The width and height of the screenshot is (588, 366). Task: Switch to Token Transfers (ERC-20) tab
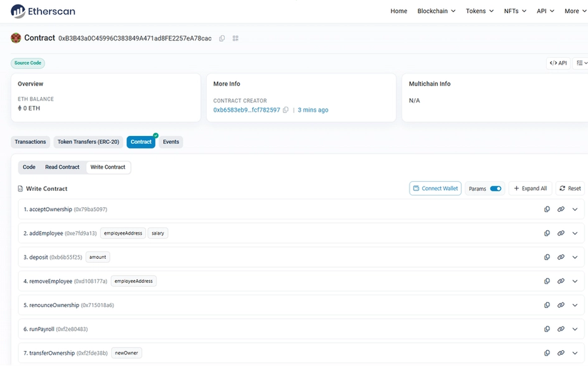point(88,142)
